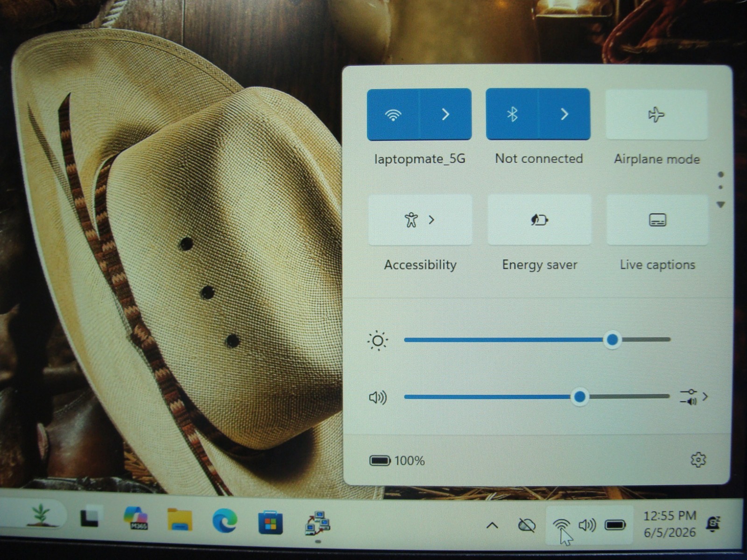Image resolution: width=747 pixels, height=560 pixels.
Task: Click the Accessibility label text
Action: (420, 265)
